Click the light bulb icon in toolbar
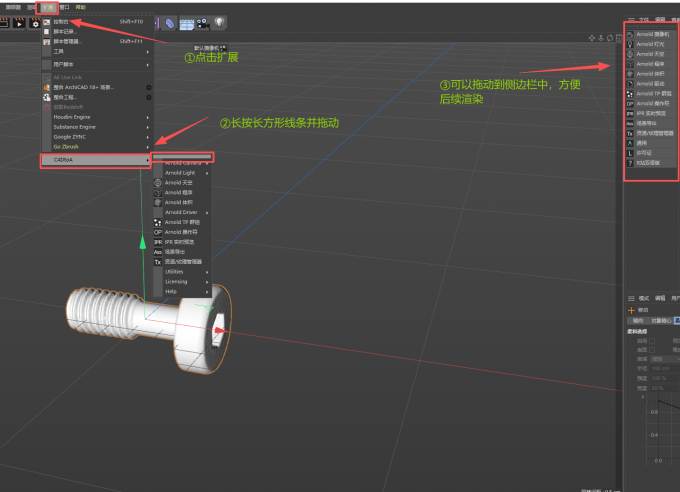 [218, 22]
